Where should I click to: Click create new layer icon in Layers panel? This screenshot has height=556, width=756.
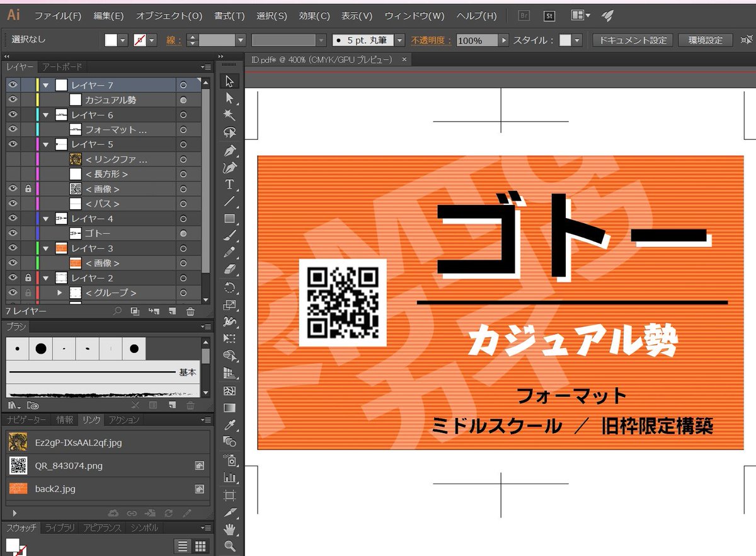pos(172,311)
